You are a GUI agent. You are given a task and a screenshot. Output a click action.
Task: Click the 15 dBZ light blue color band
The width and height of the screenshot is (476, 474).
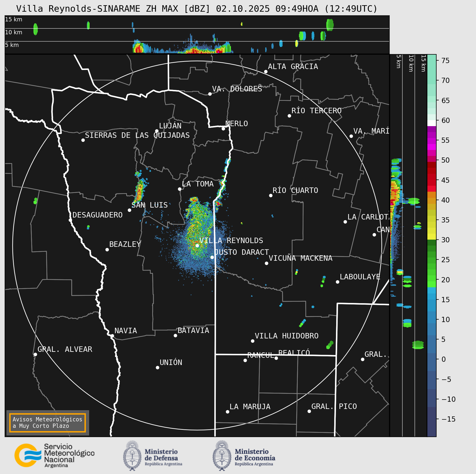click(432, 296)
